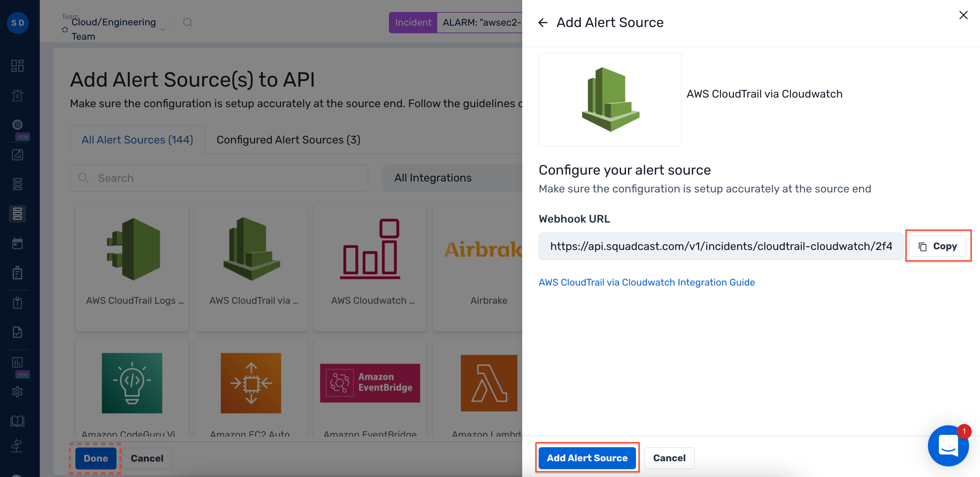Viewport: 980px width, 477px height.
Task: Open the Schedules calendar sidebar icon
Action: coord(17,243)
